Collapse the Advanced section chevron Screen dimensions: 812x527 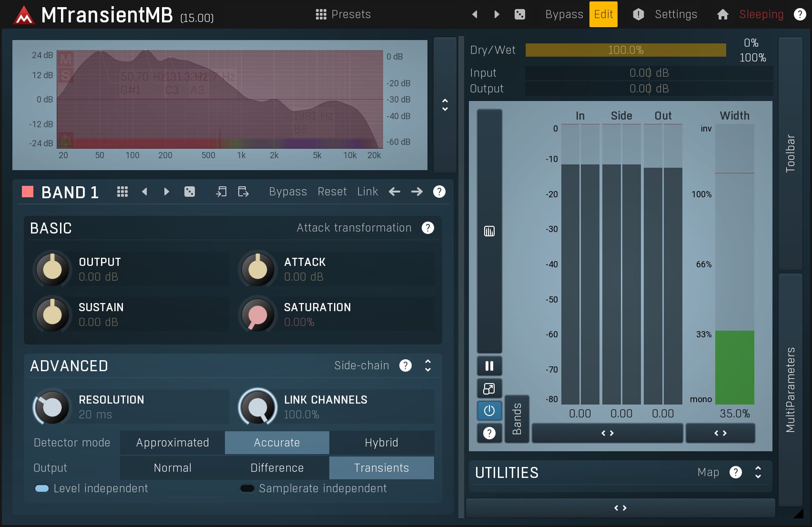[427, 365]
